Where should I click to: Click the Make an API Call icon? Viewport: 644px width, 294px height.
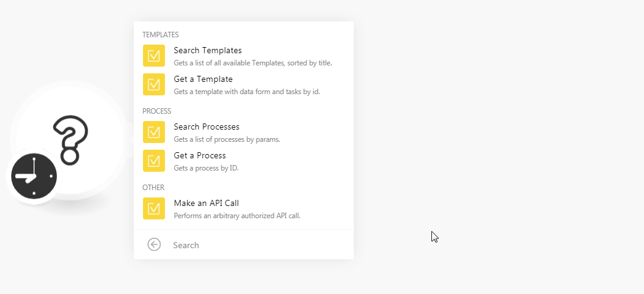[154, 208]
